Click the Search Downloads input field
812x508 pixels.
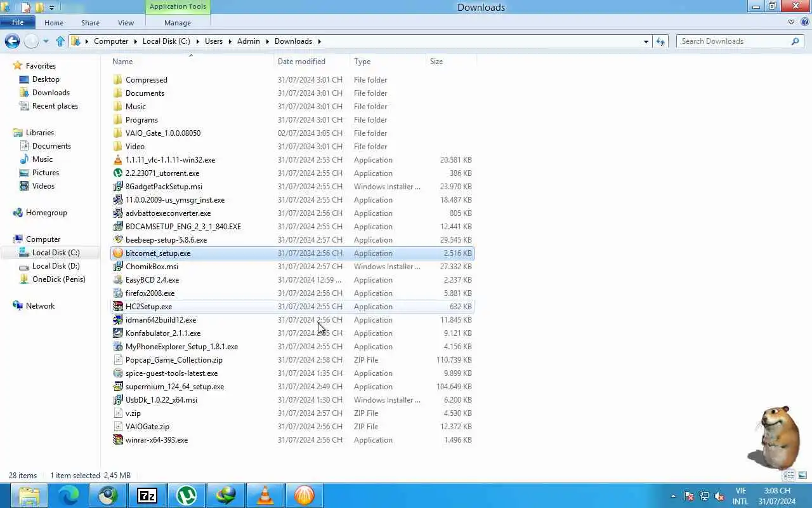point(733,41)
